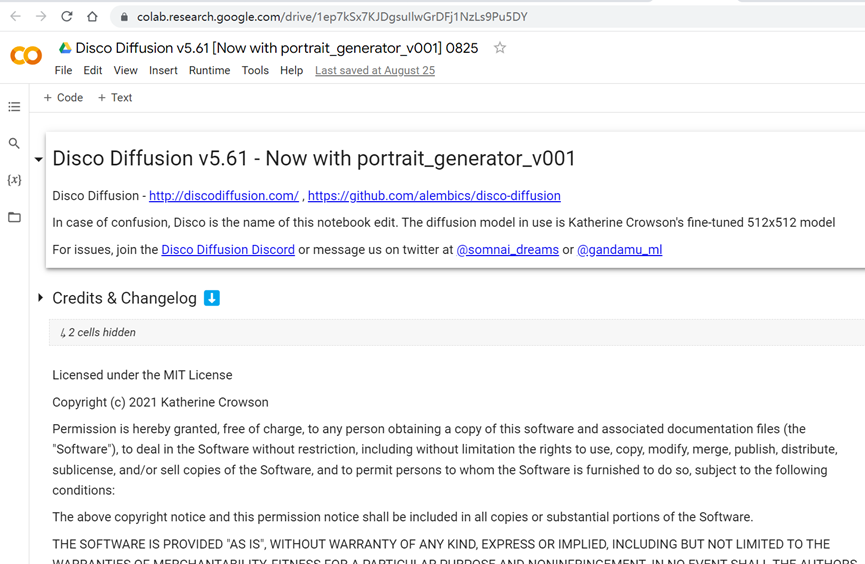Go forward in browser history
The height and width of the screenshot is (564, 865).
coord(41,17)
